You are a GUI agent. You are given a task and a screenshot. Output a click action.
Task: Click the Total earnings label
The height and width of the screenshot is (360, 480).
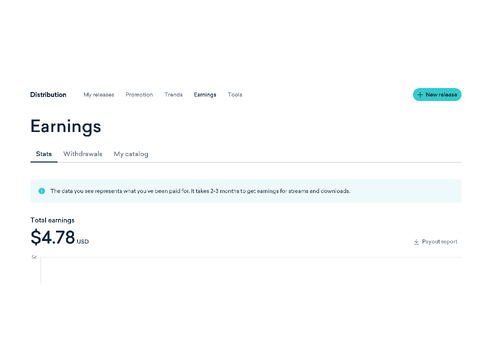(x=52, y=220)
